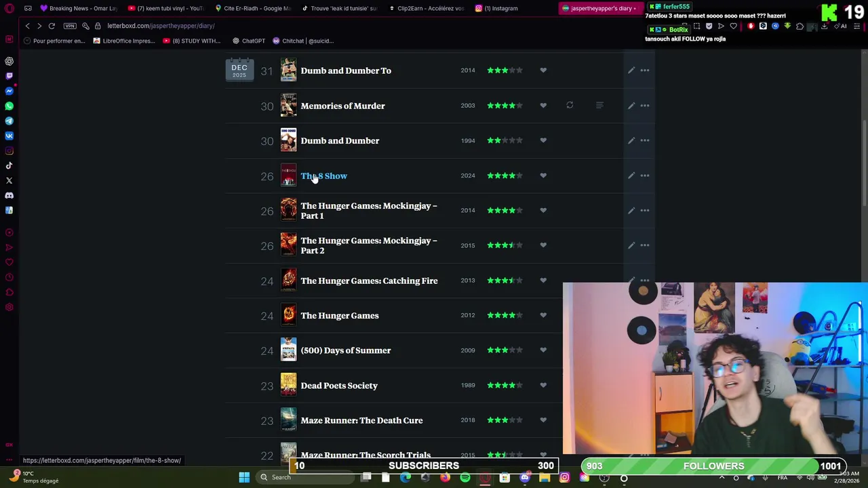The width and height of the screenshot is (868, 488).
Task: Click the page vertical scrollbar
Action: click(864, 163)
